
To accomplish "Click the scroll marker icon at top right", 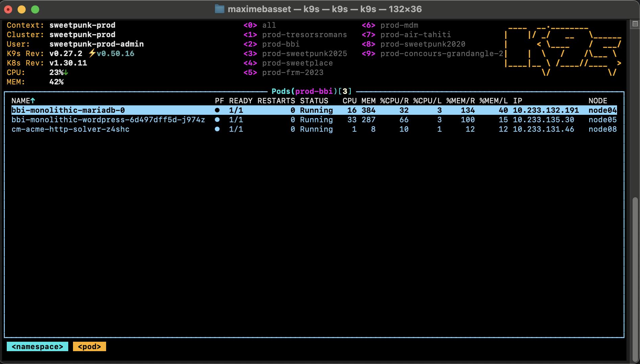I will coord(635,24).
